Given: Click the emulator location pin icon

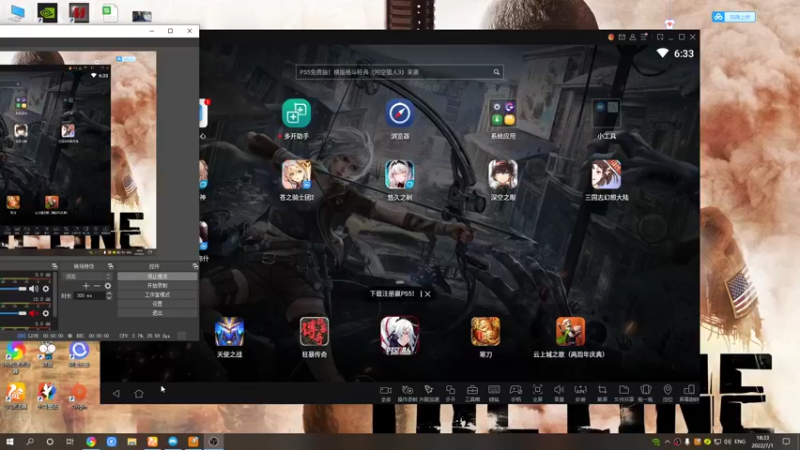Looking at the screenshot, I should (x=667, y=390).
